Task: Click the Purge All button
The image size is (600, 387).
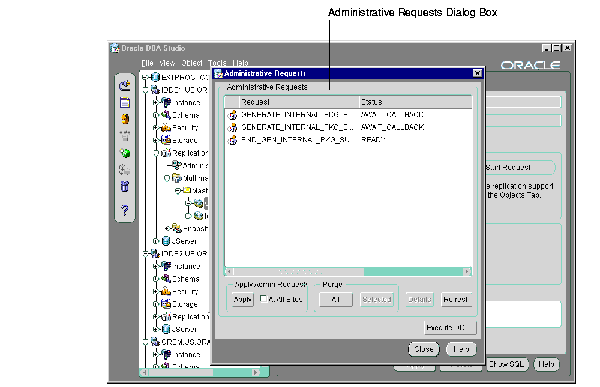Action: (x=336, y=299)
